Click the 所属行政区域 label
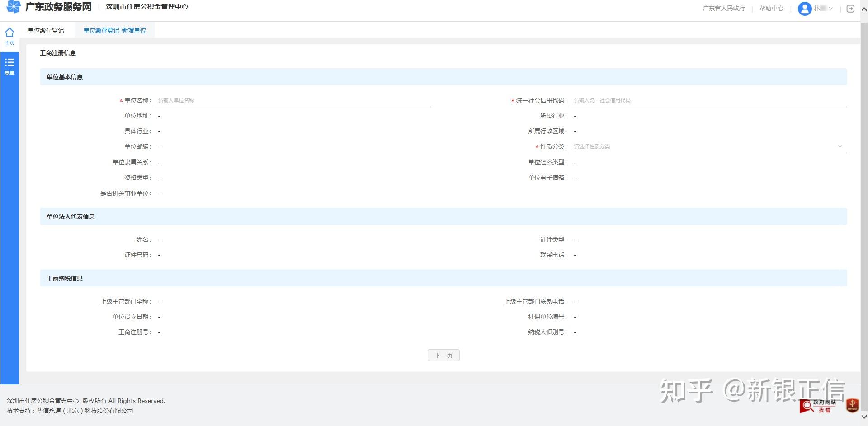Screen dimensions: 868x426 pyautogui.click(x=547, y=131)
